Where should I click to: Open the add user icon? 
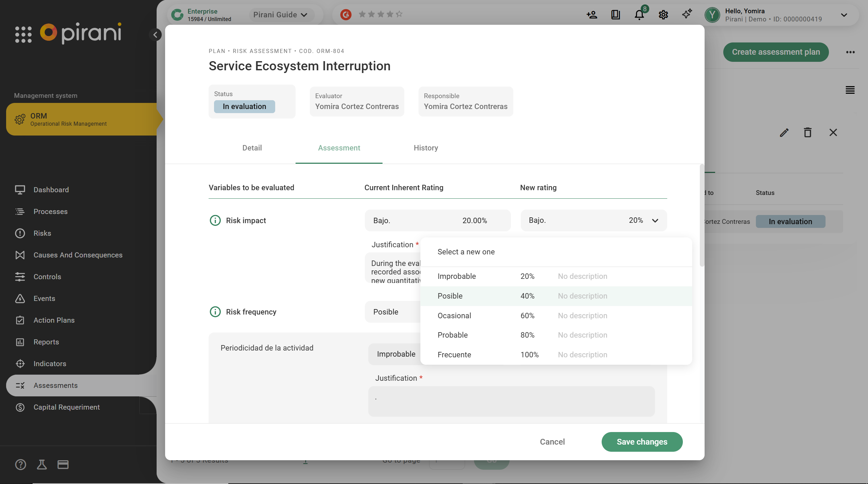(x=592, y=15)
